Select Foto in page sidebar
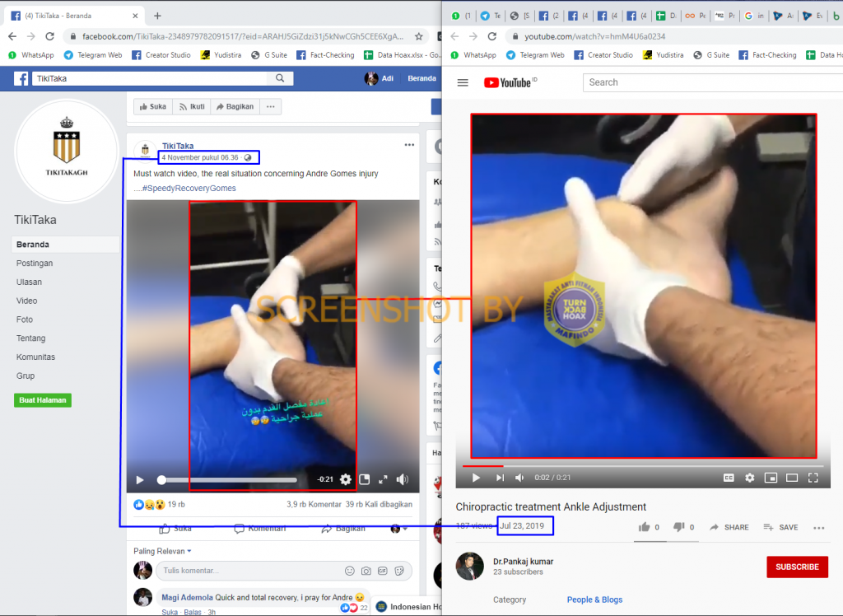 (x=25, y=320)
